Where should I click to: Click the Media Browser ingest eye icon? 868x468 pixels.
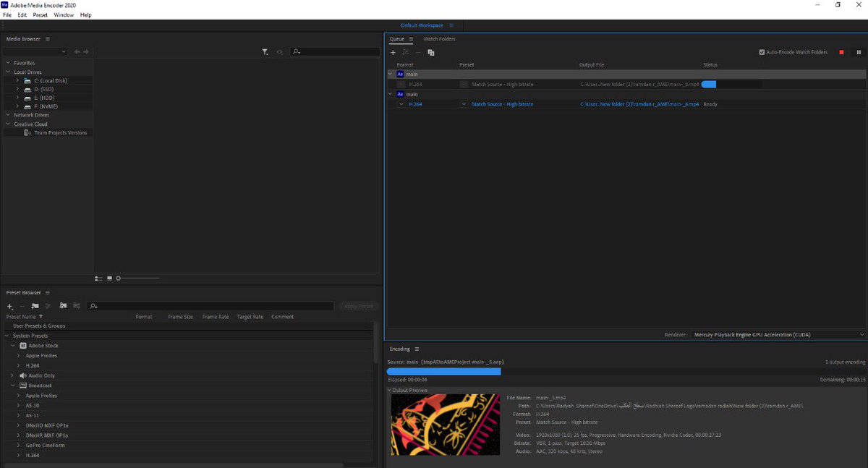pos(280,52)
